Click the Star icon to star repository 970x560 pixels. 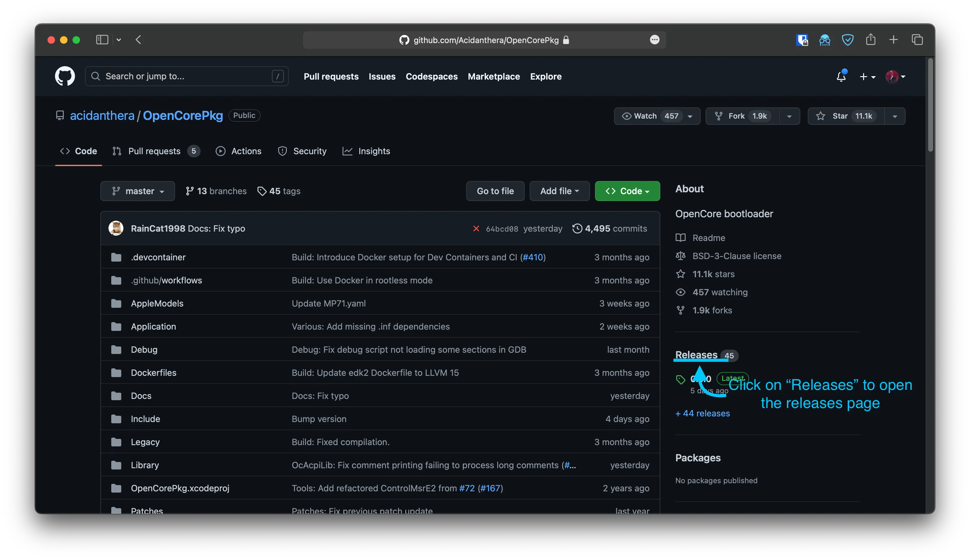click(821, 115)
